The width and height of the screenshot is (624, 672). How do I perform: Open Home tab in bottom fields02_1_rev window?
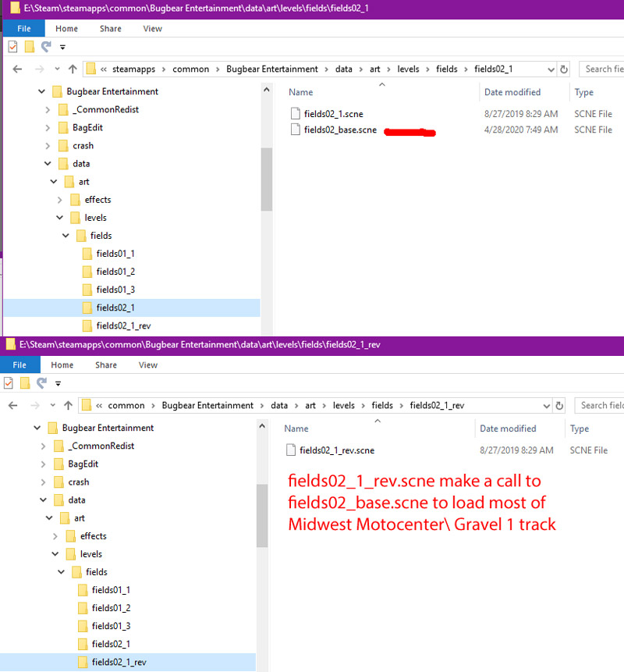click(62, 365)
